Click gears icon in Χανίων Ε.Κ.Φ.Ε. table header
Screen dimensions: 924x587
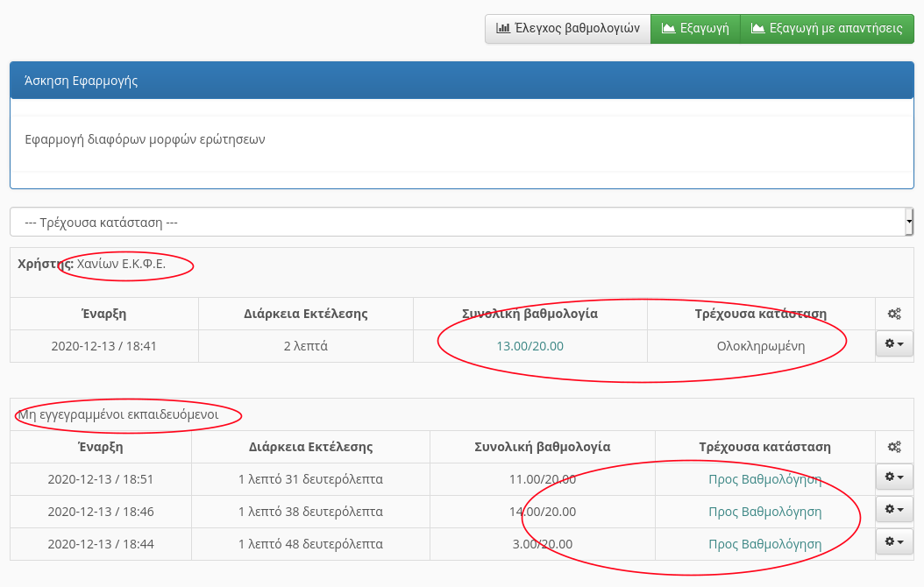[894, 314]
